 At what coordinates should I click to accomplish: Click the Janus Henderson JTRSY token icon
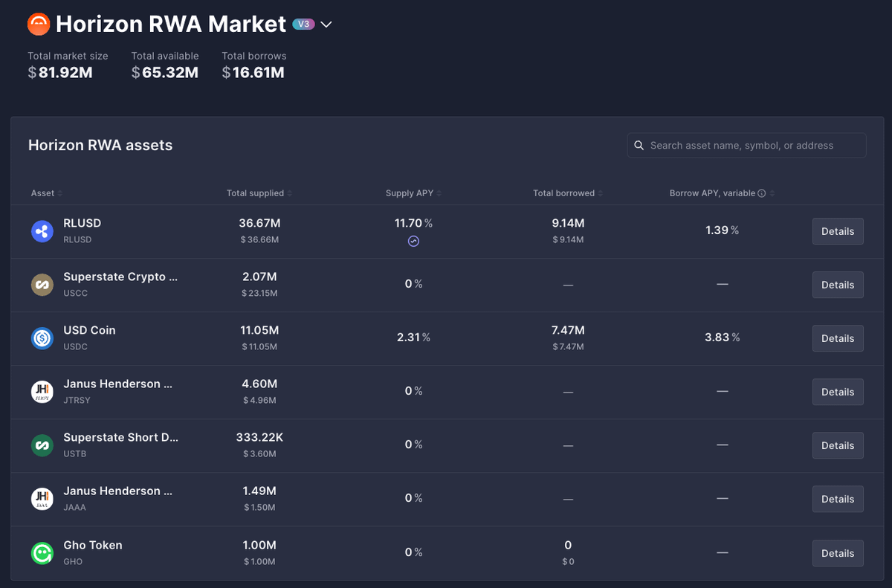pos(42,392)
